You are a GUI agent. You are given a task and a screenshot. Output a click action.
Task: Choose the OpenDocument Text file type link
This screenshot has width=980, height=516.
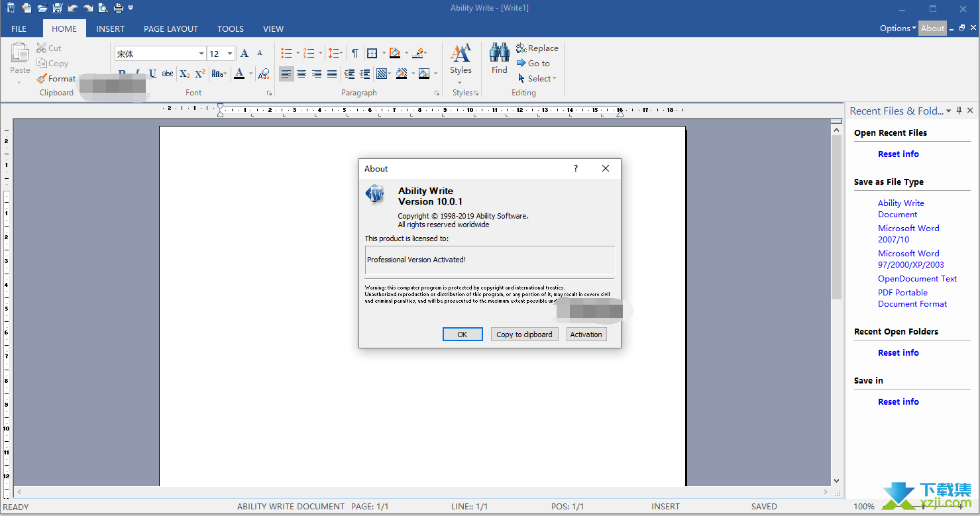click(917, 279)
